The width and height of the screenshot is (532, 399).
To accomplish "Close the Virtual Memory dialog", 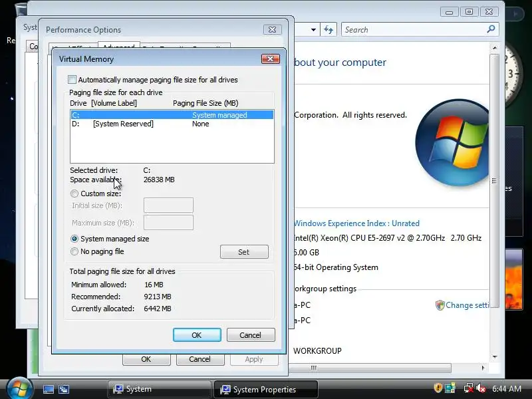I will coord(271,59).
